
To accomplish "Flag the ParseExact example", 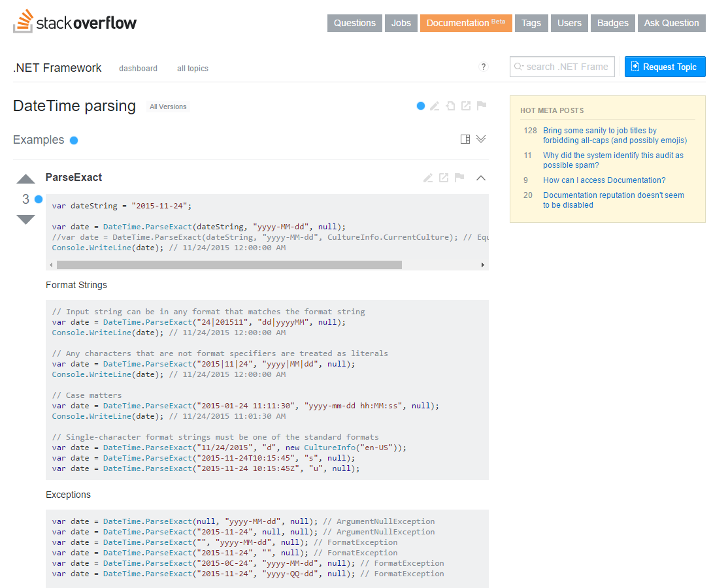I will pos(459,178).
